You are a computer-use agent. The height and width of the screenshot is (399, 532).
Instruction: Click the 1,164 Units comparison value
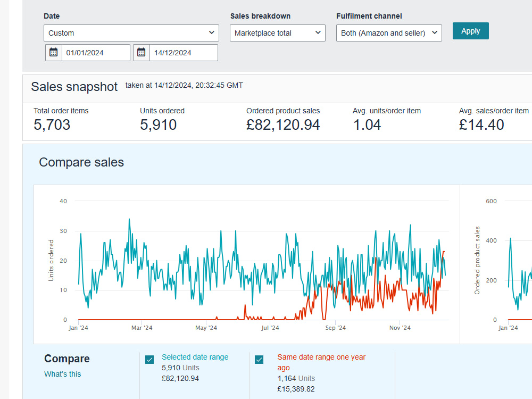click(x=296, y=378)
